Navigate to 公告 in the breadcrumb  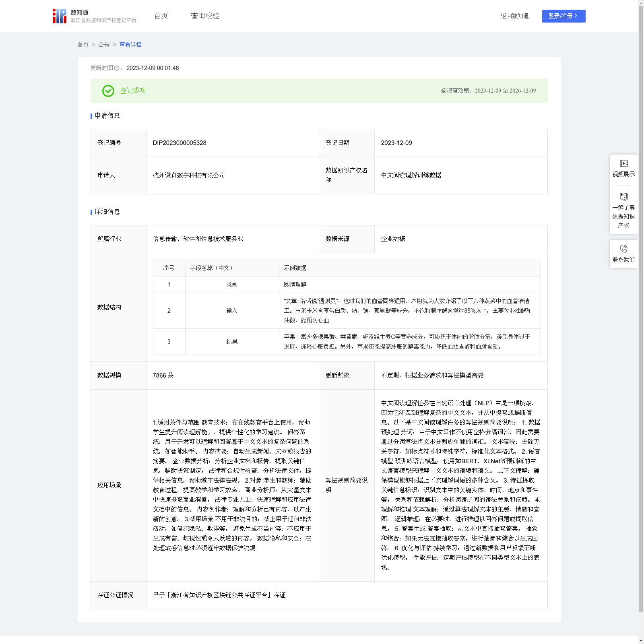104,45
